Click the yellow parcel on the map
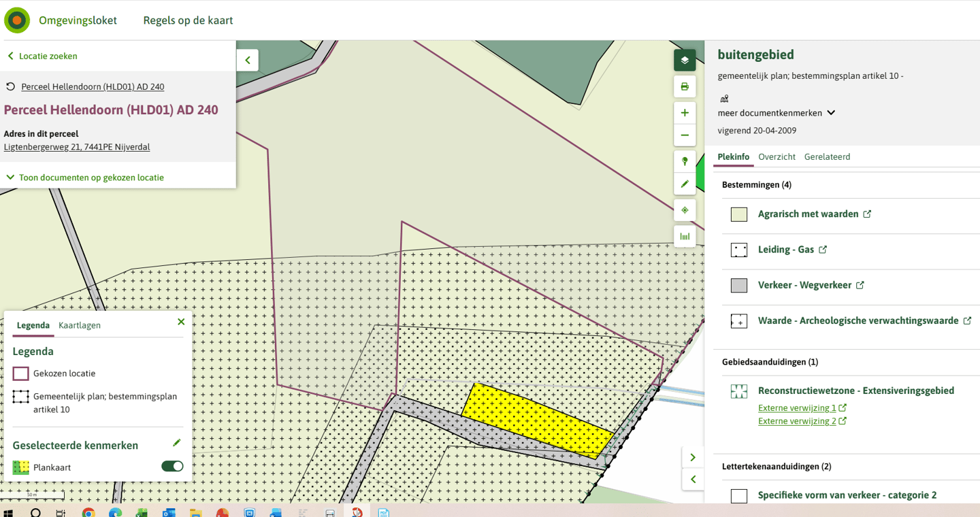This screenshot has width=980, height=517. coord(538,420)
